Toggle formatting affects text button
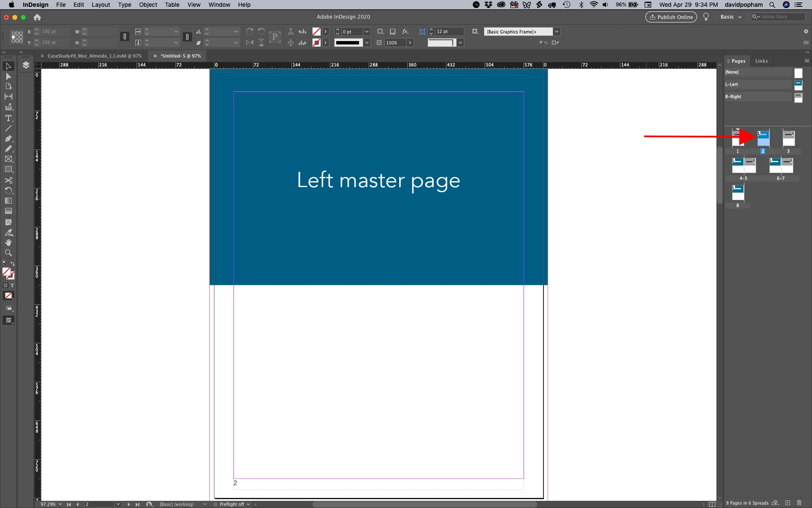The height and width of the screenshot is (508, 812). pyautogui.click(x=12, y=285)
